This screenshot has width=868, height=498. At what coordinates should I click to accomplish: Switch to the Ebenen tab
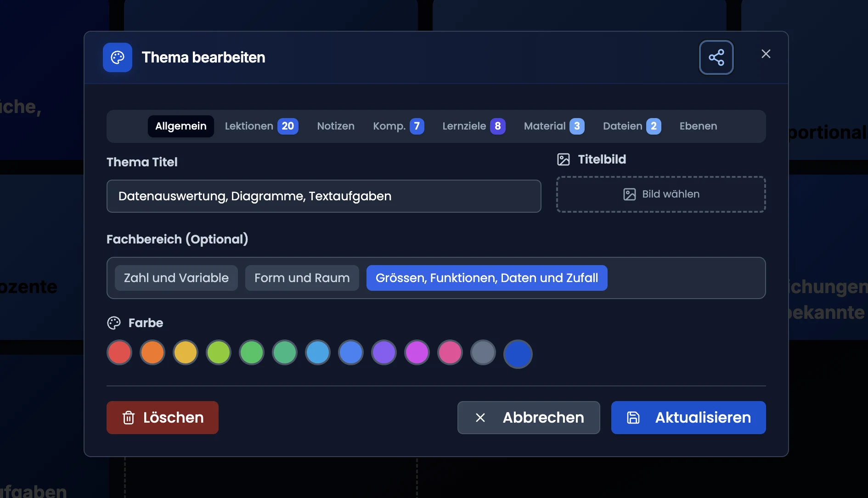pos(698,126)
